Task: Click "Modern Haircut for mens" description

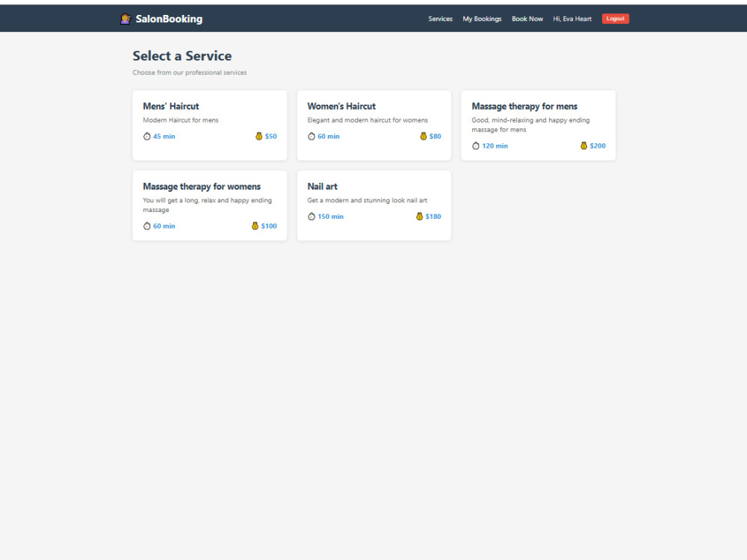Action: pos(181,120)
